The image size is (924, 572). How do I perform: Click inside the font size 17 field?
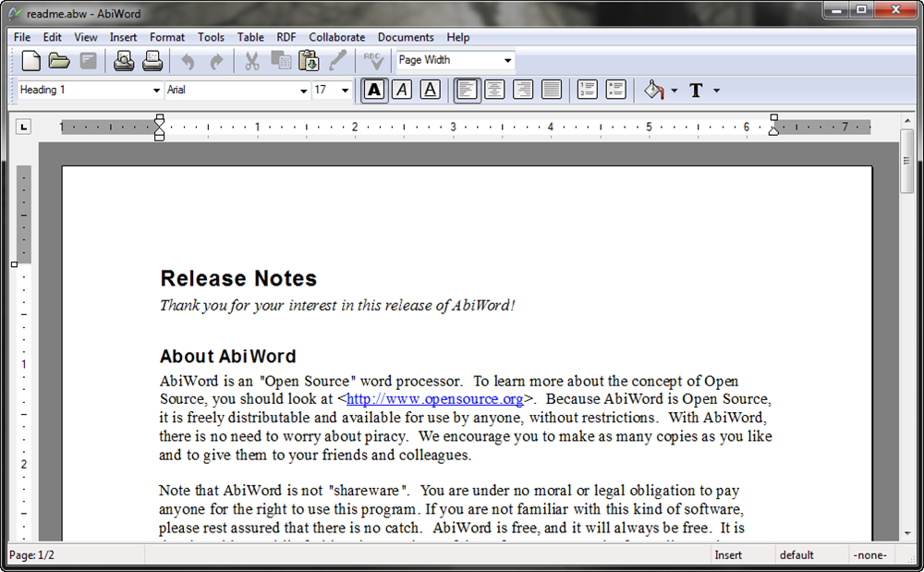click(324, 91)
